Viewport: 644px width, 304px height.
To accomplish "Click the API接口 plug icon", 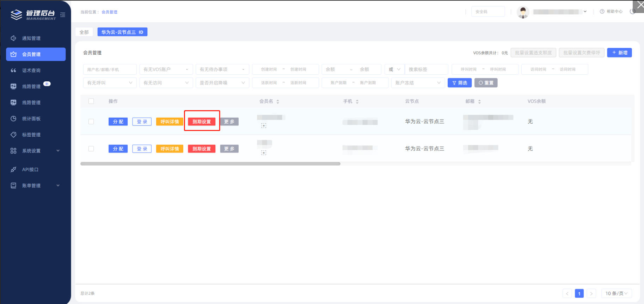I will pyautogui.click(x=13, y=169).
